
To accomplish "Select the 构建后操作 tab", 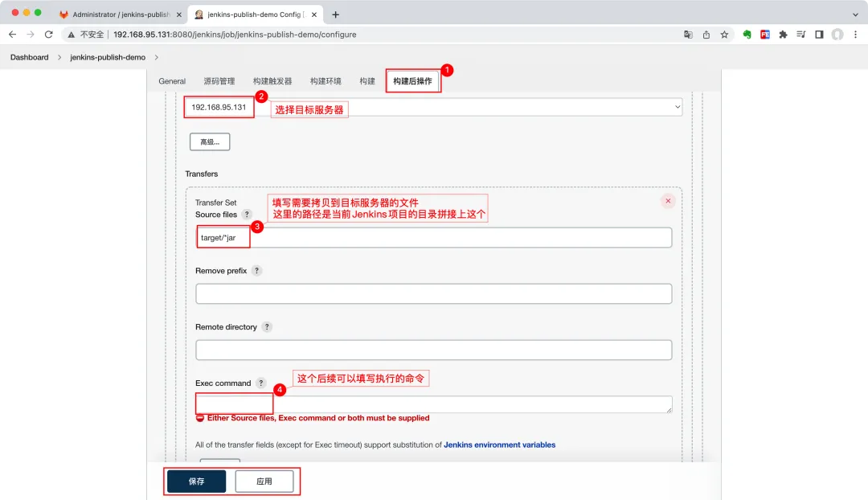I will pos(412,81).
